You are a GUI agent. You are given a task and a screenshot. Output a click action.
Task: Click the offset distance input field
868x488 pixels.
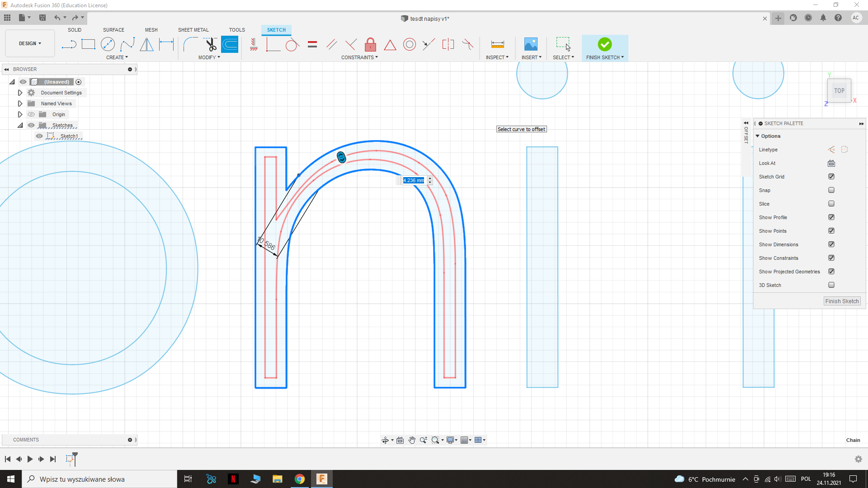click(x=414, y=180)
